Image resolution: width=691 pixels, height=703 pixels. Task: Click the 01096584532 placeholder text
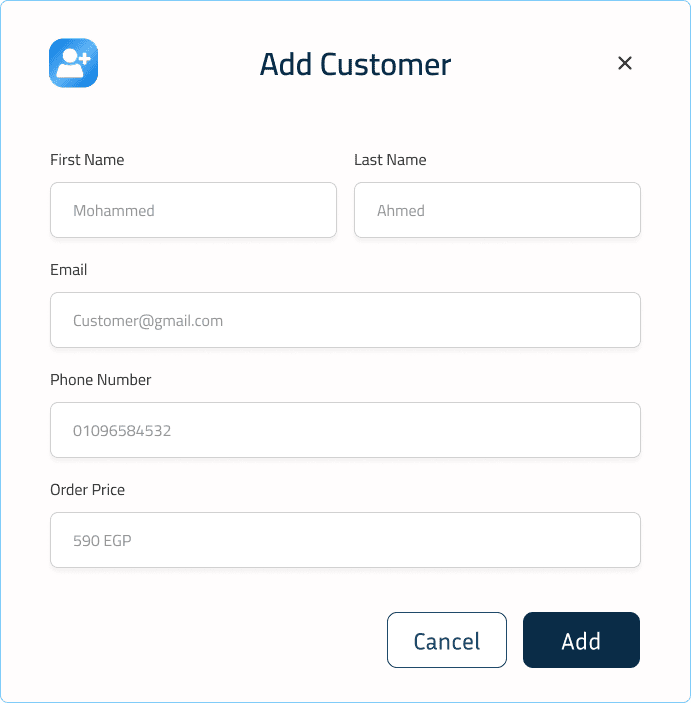122,431
